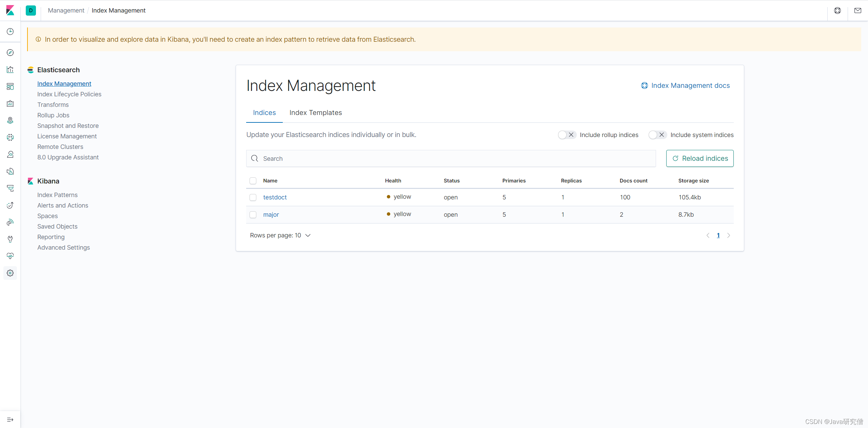Toggle Include rollup indices switch

pyautogui.click(x=567, y=135)
